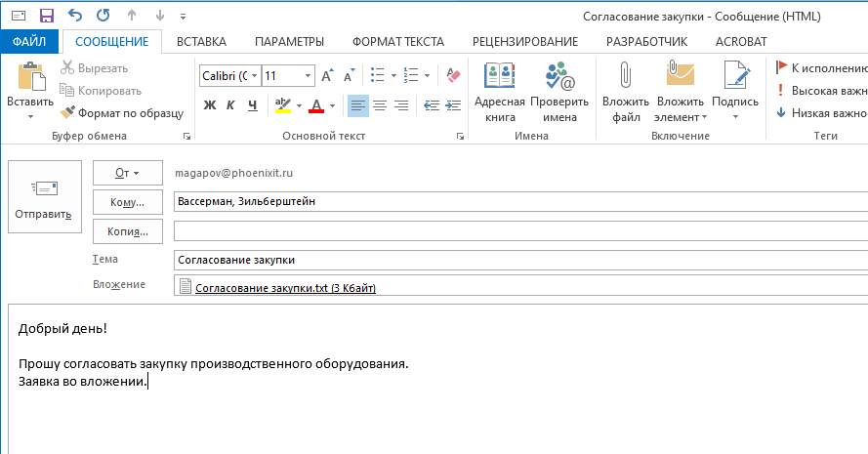Increase font size with the large A icon

tap(328, 76)
